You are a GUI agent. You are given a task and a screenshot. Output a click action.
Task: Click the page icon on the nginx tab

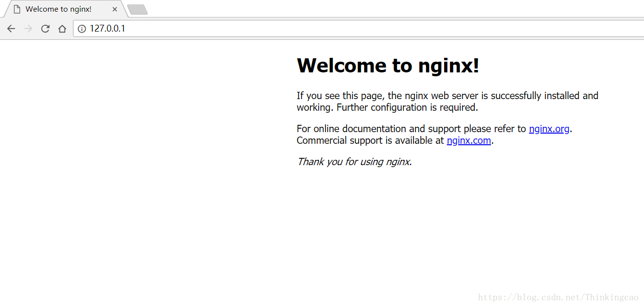(x=17, y=9)
